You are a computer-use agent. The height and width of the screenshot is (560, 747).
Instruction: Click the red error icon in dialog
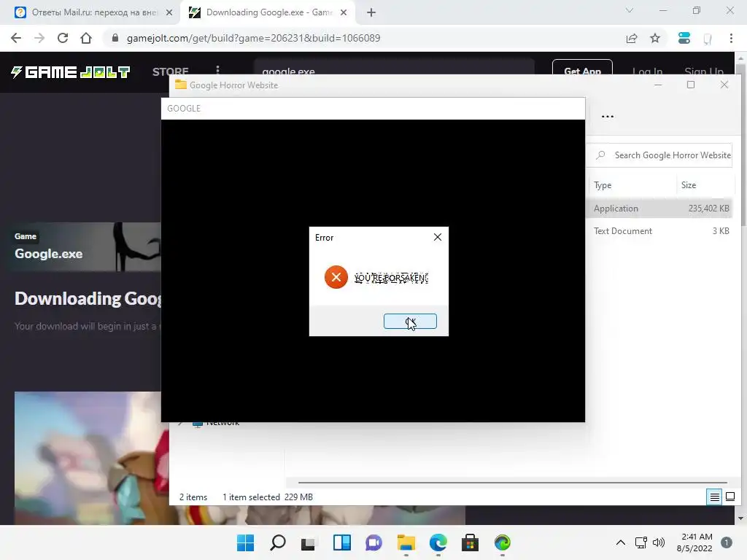pyautogui.click(x=336, y=277)
